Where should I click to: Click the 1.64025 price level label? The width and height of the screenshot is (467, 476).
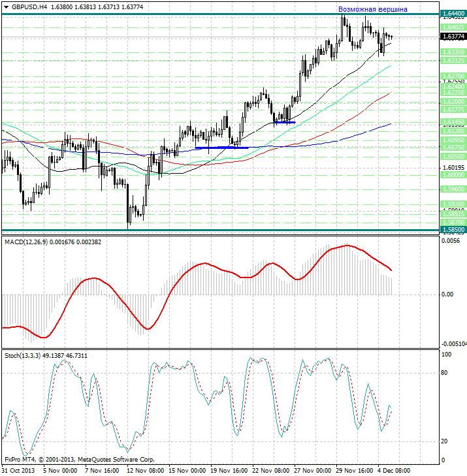[453, 27]
